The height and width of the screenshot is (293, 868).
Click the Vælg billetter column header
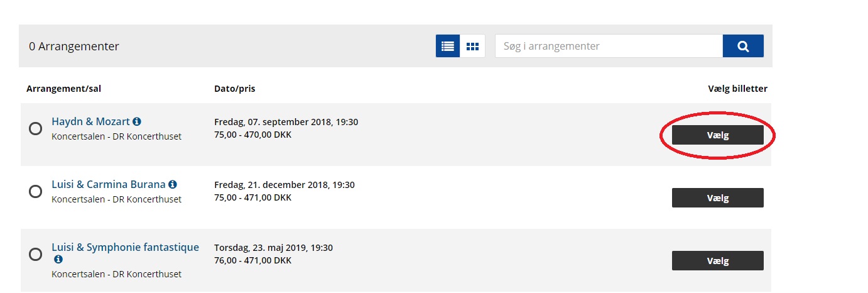737,89
